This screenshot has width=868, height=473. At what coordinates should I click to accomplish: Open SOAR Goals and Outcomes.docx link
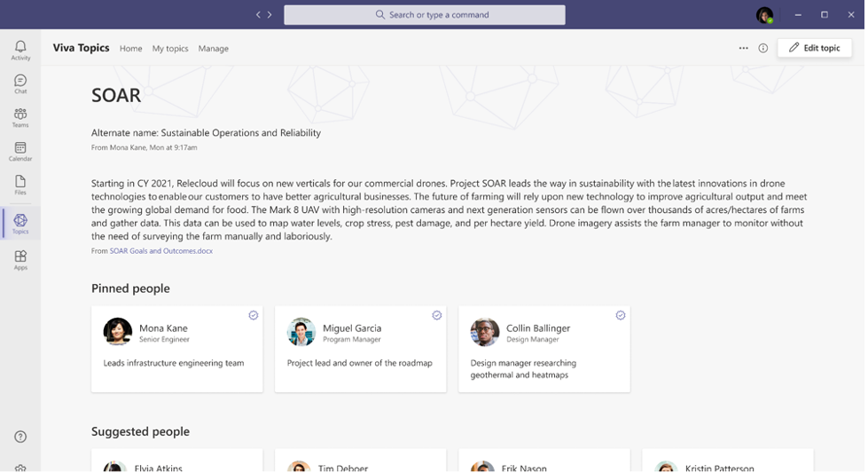click(160, 251)
